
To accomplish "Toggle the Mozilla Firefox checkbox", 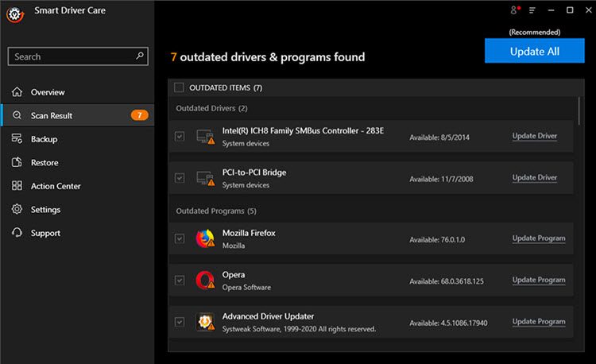I will click(180, 238).
